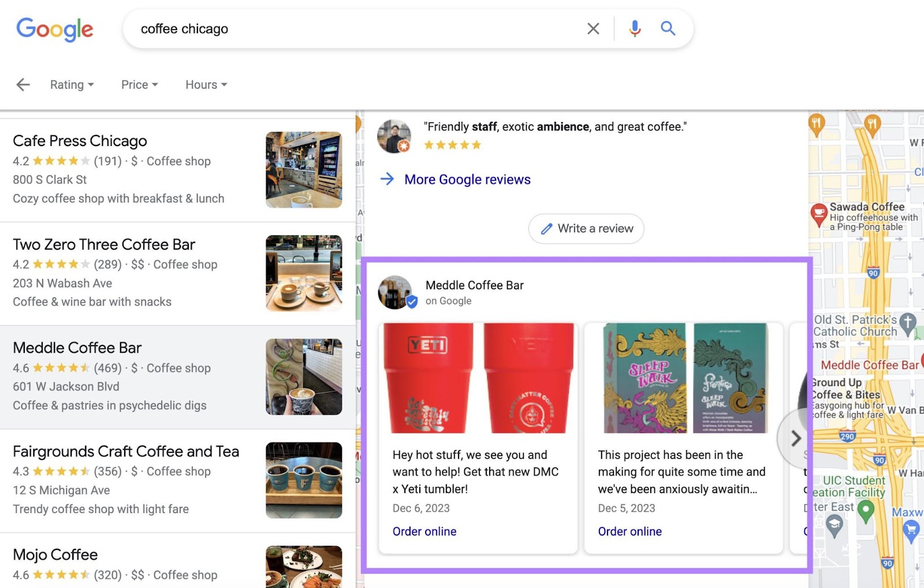The height and width of the screenshot is (588, 924).
Task: Click Sawada Coffee map pin
Action: (x=818, y=214)
